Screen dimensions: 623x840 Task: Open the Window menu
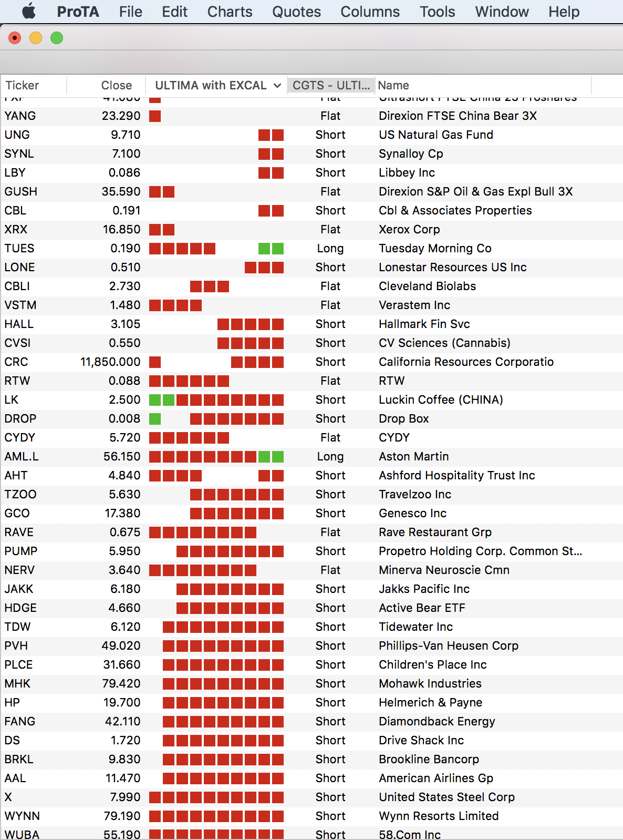coord(502,12)
